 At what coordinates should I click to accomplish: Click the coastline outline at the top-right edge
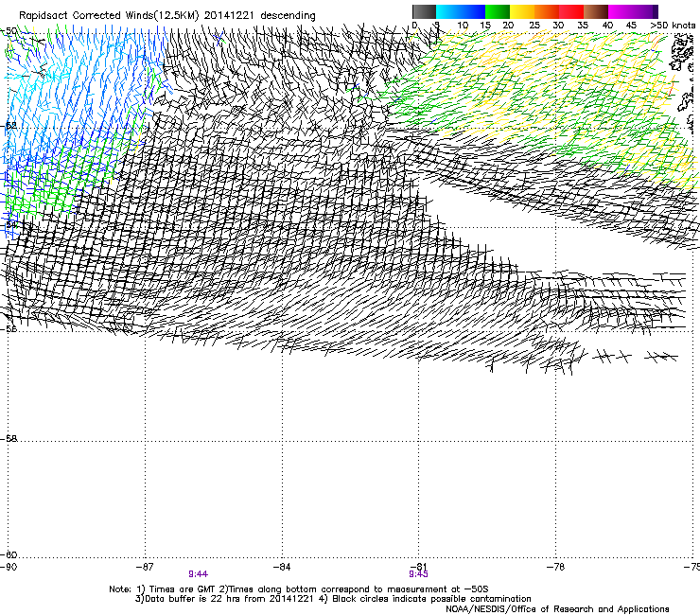pyautogui.click(x=681, y=54)
